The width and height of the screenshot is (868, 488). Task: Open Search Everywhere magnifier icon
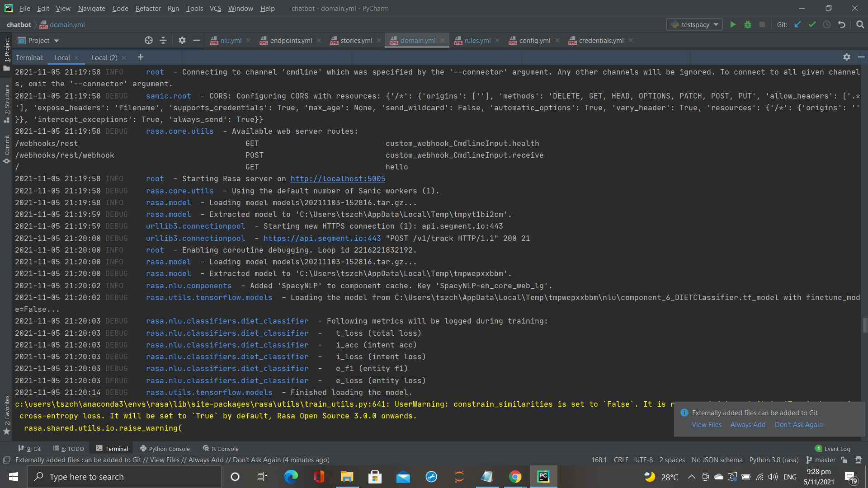(860, 24)
